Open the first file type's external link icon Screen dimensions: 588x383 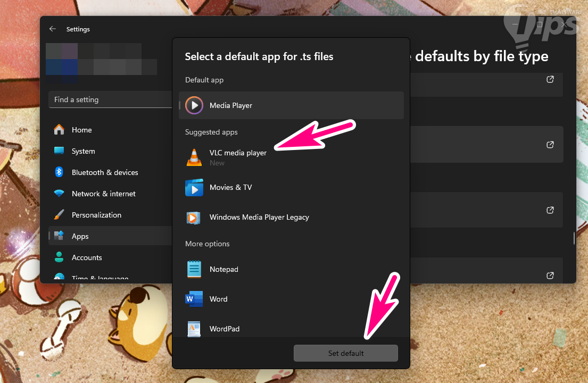pyautogui.click(x=550, y=79)
